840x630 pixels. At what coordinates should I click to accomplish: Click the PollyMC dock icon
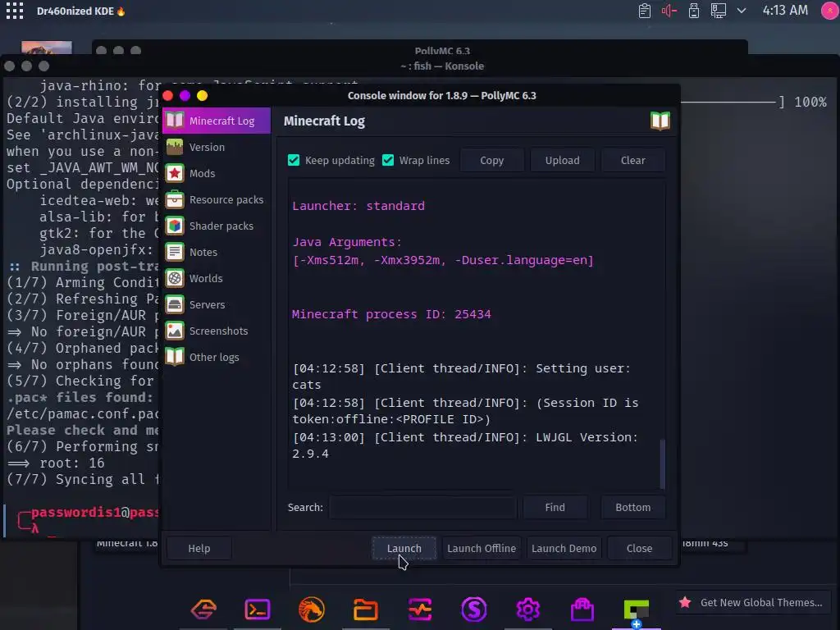click(x=637, y=610)
